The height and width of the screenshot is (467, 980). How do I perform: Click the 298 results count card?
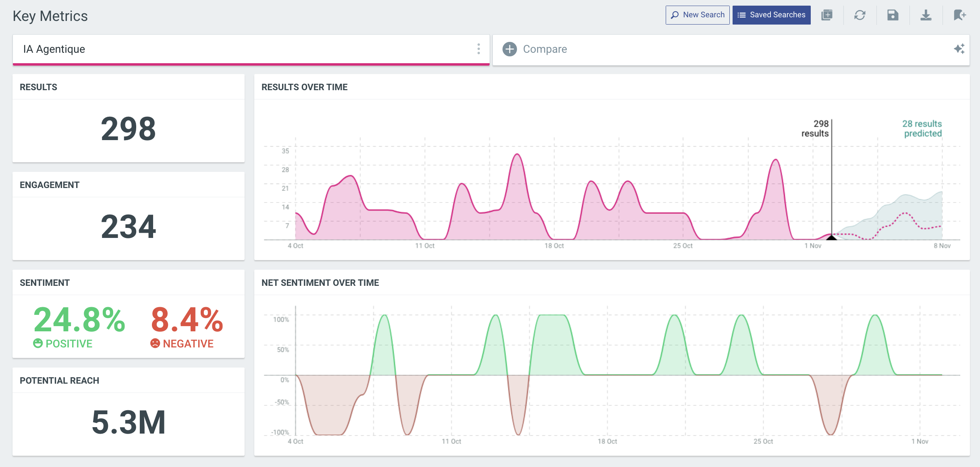(x=128, y=129)
